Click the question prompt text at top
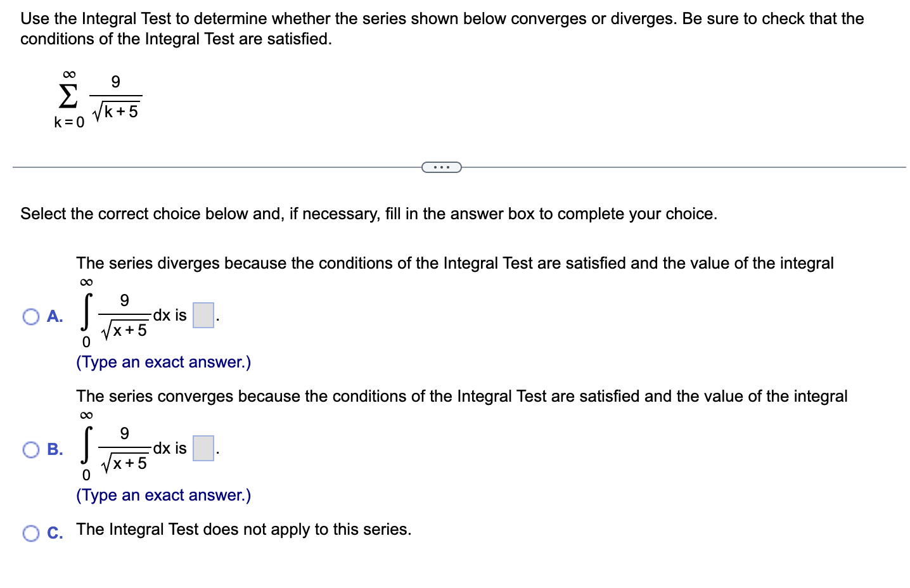This screenshot has height=588, width=910. [442, 29]
